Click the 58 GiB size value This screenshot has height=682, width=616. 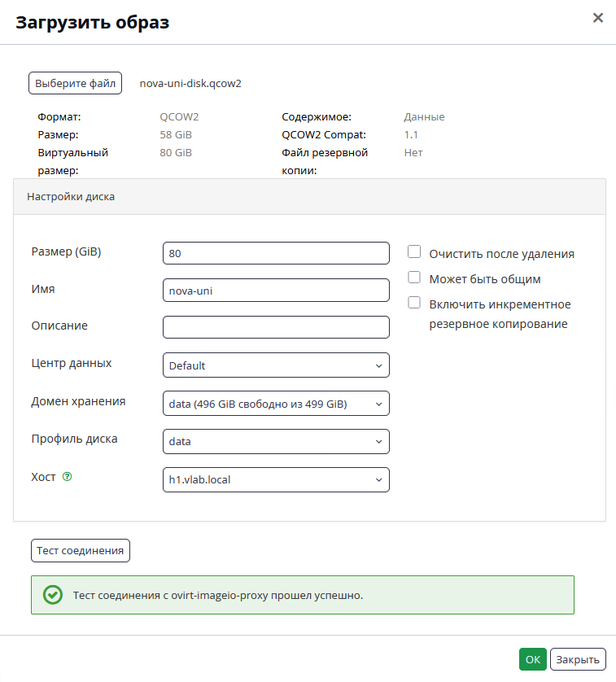click(176, 134)
